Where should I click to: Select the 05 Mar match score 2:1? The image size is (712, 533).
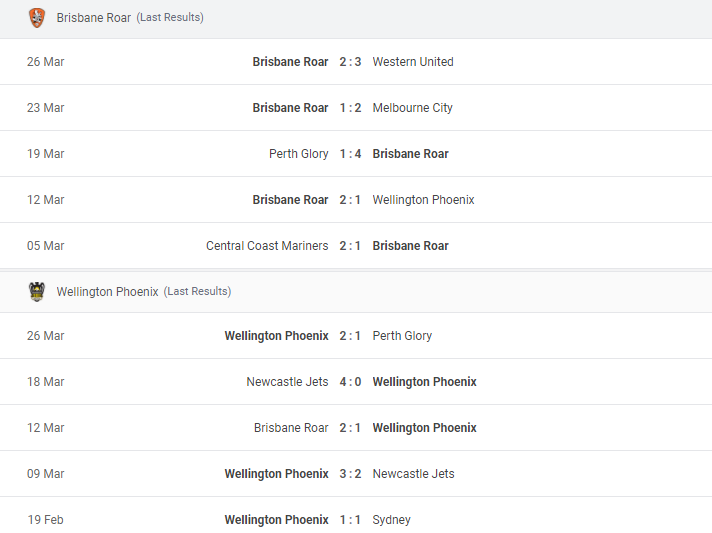click(x=350, y=246)
